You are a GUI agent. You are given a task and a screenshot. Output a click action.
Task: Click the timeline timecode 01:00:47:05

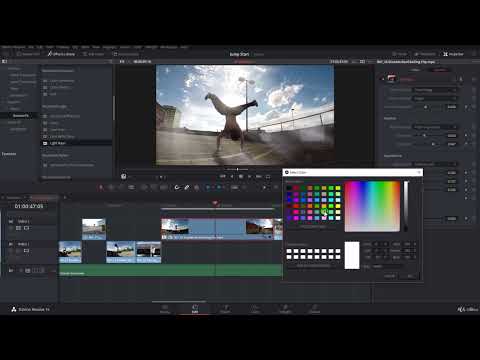[29, 206]
